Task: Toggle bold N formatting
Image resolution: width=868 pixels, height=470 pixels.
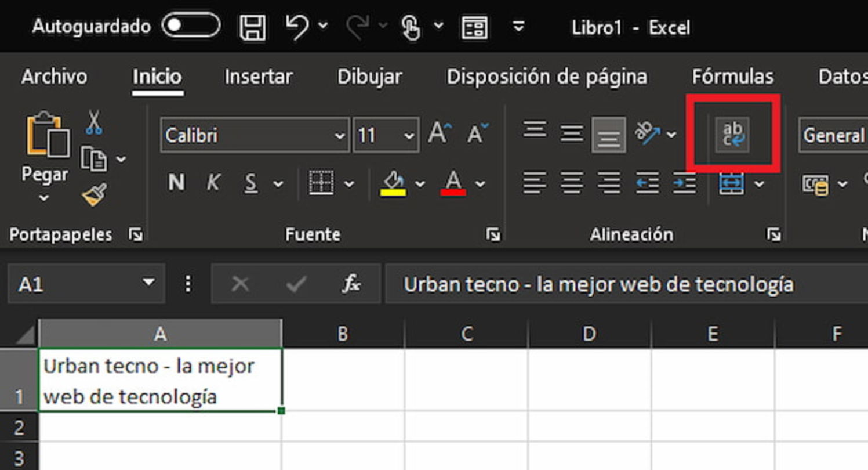Action: click(x=176, y=183)
